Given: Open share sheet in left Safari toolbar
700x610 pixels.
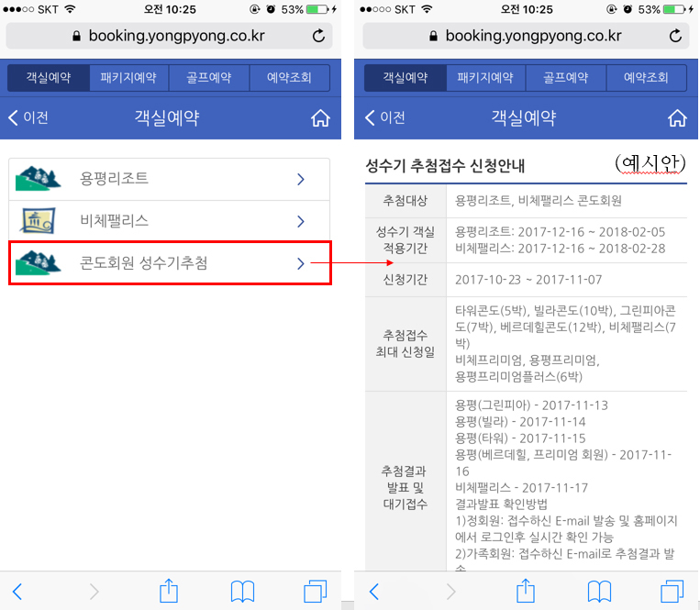Looking at the screenshot, I should point(169,591).
